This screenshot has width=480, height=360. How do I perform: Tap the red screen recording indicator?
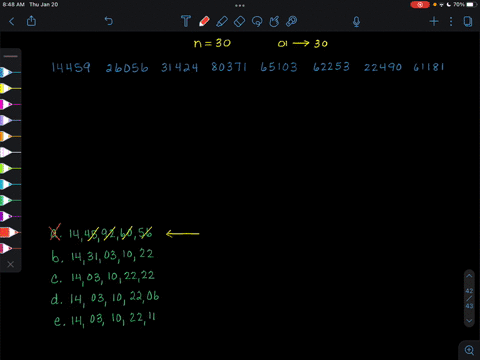pos(420,4)
